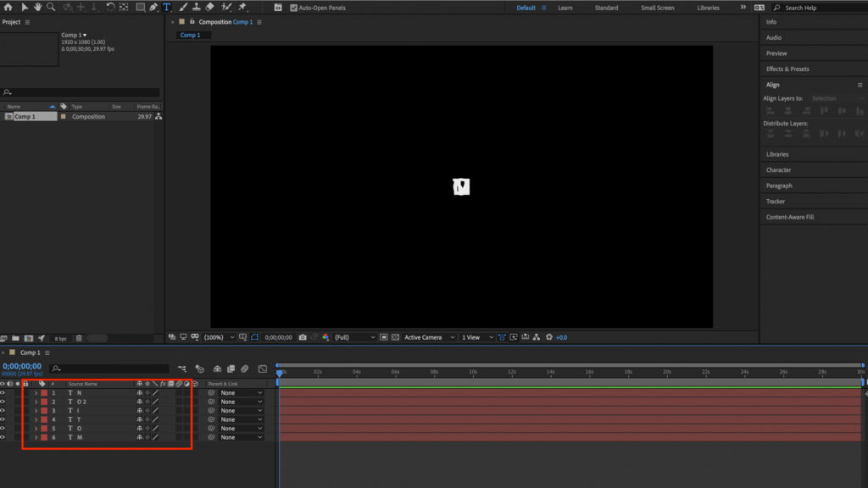Select the Eraser tool
This screenshot has height=488, width=868.
pos(210,7)
